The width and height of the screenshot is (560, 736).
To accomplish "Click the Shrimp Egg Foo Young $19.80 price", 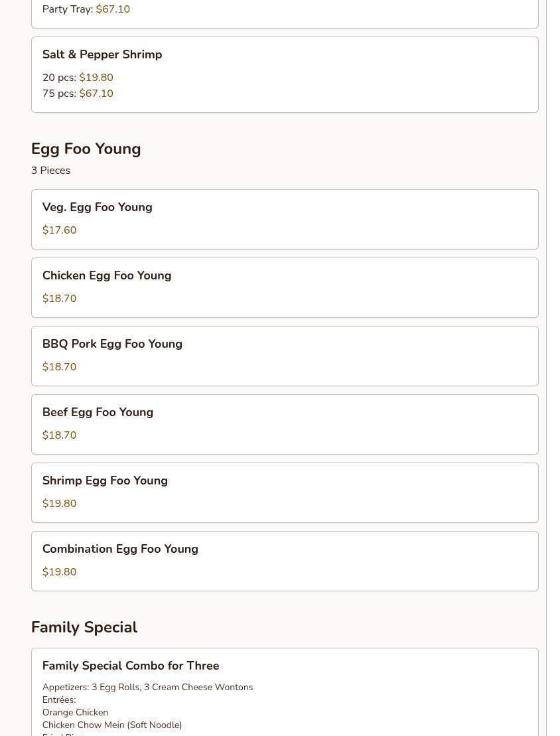I will [59, 504].
